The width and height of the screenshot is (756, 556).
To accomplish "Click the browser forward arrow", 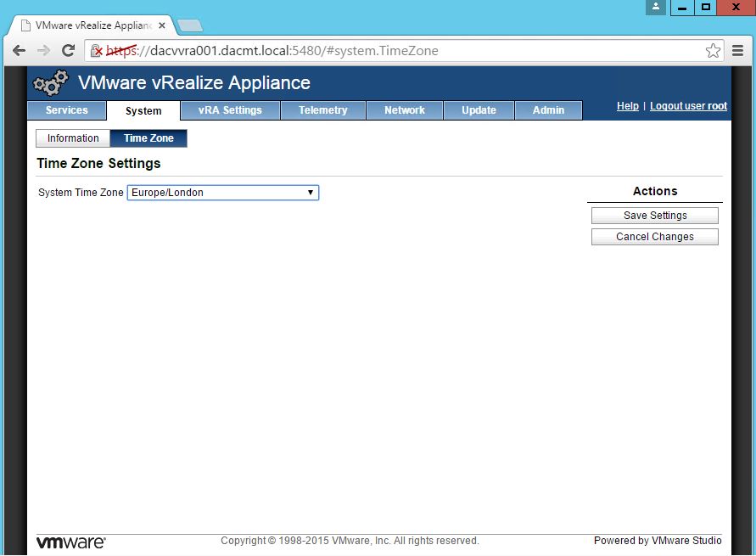I will [43, 50].
